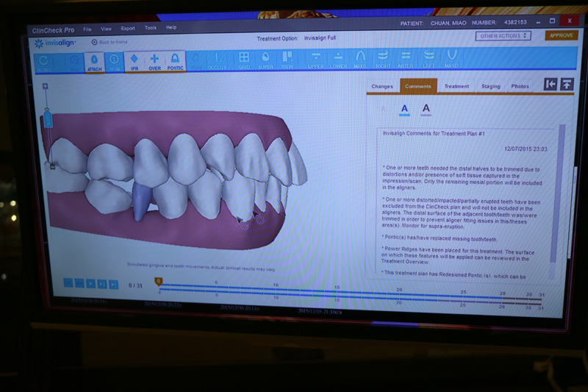588x392 pixels.
Task: Click the orange stage 0 timeline marker
Action: 159,282
